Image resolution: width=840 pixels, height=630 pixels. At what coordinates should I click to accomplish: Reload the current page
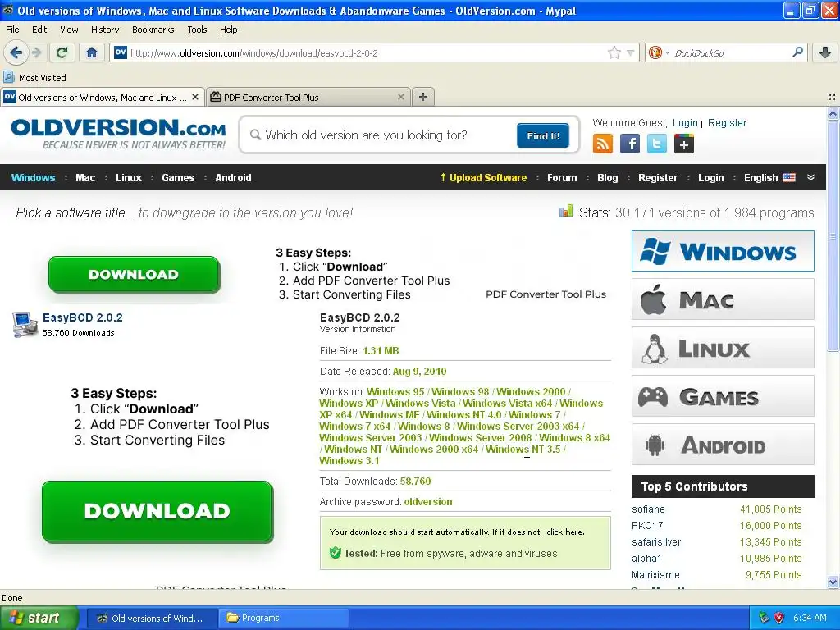click(62, 52)
